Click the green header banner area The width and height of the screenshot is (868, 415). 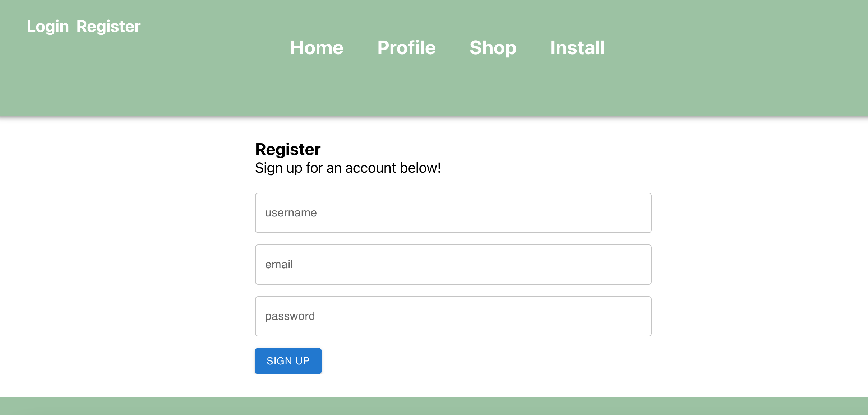pyautogui.click(x=431, y=90)
